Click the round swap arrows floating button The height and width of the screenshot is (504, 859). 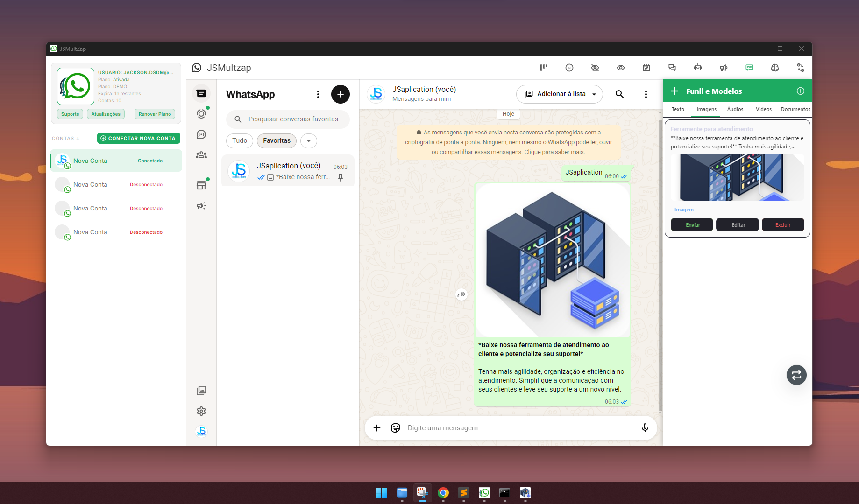(796, 375)
